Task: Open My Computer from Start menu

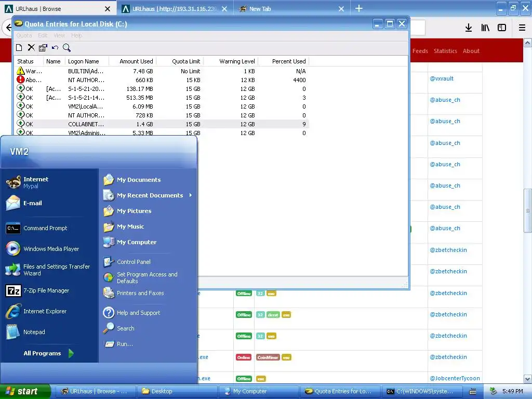Action: pos(129,242)
